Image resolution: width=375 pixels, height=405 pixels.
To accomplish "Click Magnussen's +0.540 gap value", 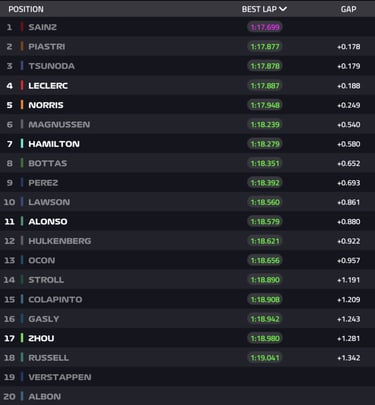I will click(348, 124).
